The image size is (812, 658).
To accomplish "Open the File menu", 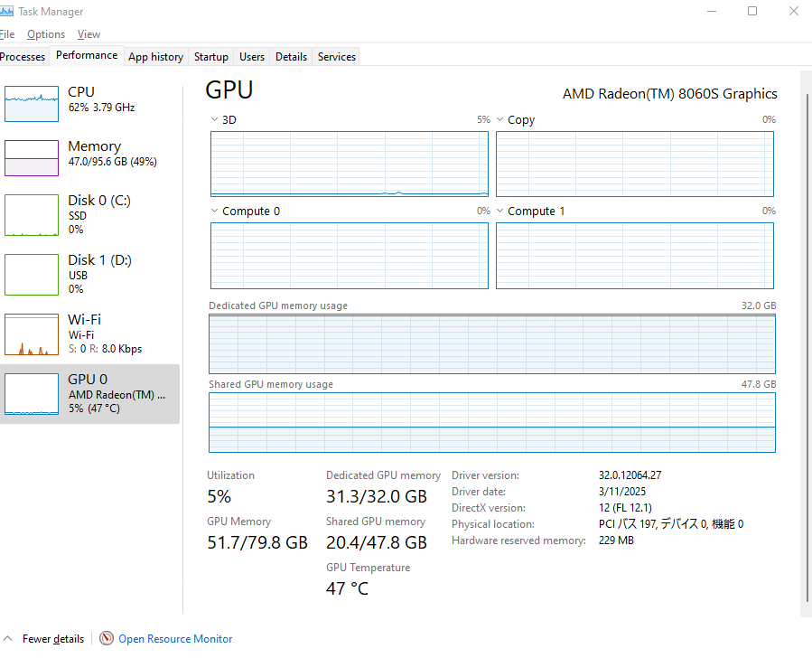I will [7, 34].
